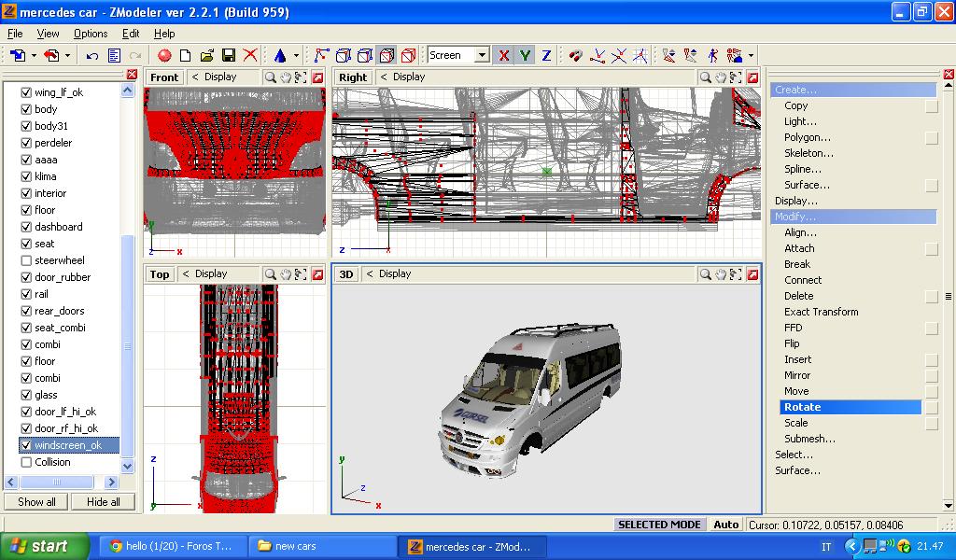Uncheck the dashboard object checkbox
This screenshot has width=956, height=560.
tap(26, 227)
